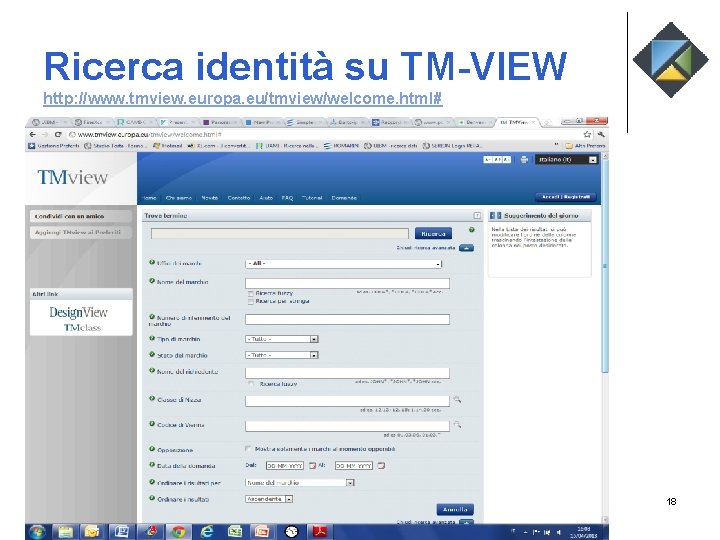This screenshot has width=720, height=540.
Task: Open the Contatto nav item
Action: point(239,198)
